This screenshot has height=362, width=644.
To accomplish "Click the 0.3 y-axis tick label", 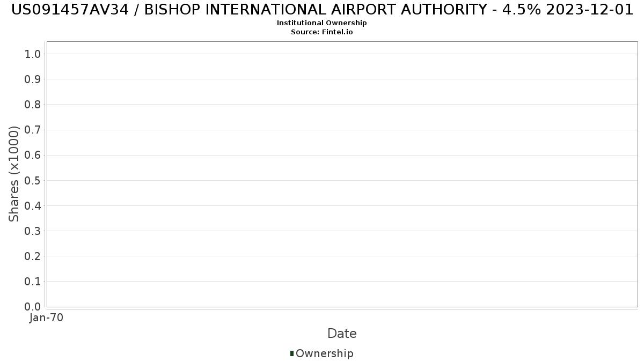I will coord(33,231).
